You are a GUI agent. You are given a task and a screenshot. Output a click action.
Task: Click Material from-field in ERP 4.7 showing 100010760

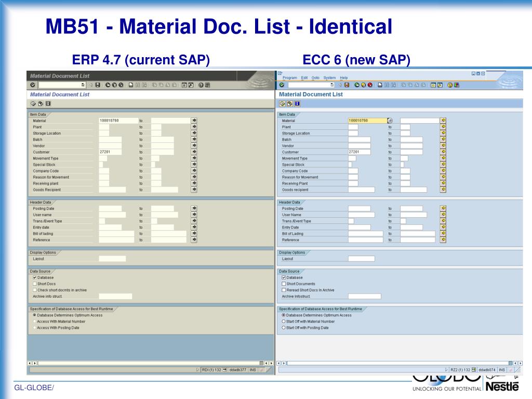(118, 121)
